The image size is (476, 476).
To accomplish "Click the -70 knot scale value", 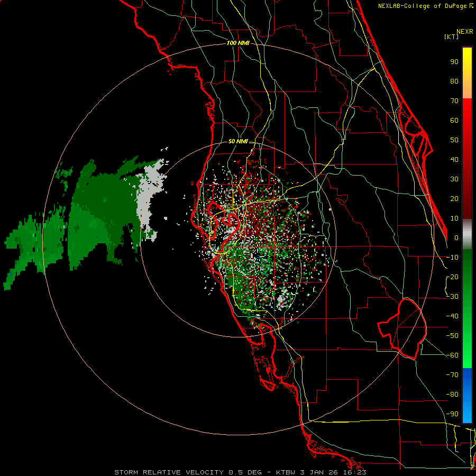I will [x=452, y=375].
